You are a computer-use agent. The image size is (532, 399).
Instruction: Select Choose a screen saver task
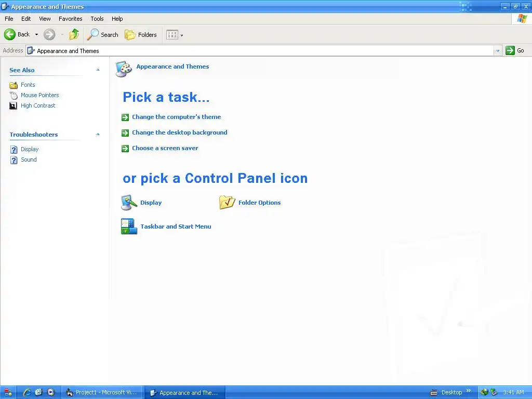point(165,148)
